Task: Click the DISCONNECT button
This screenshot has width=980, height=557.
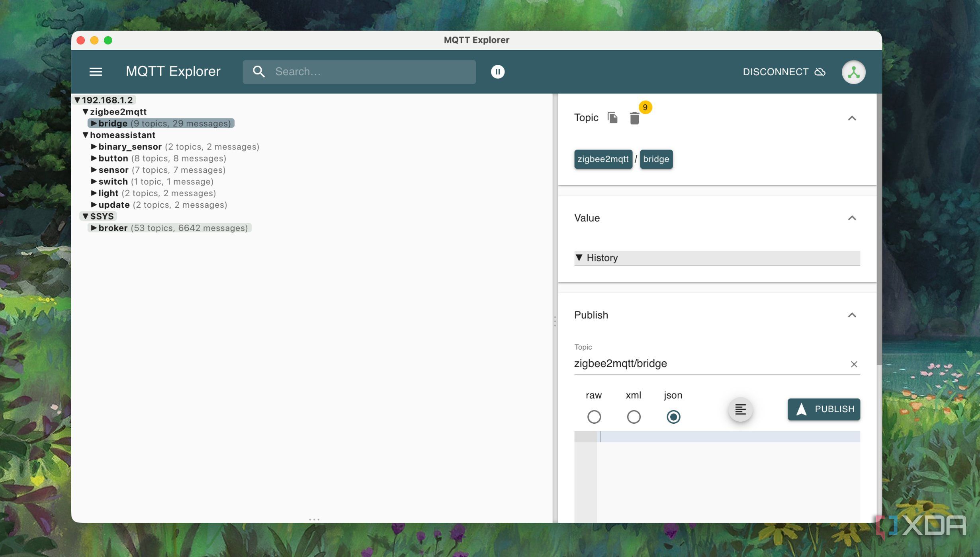Action: click(783, 72)
